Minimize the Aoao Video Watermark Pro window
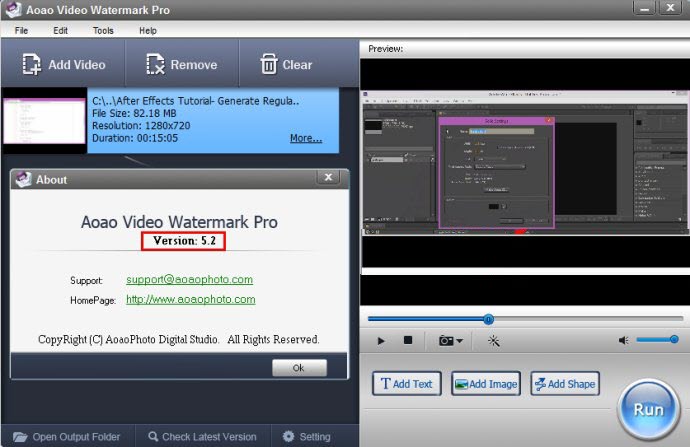 [x=644, y=7]
